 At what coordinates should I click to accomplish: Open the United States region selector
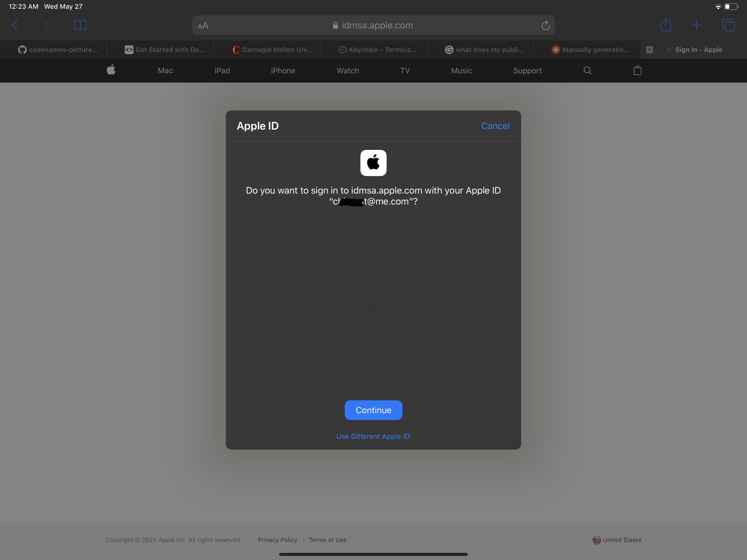click(x=617, y=540)
